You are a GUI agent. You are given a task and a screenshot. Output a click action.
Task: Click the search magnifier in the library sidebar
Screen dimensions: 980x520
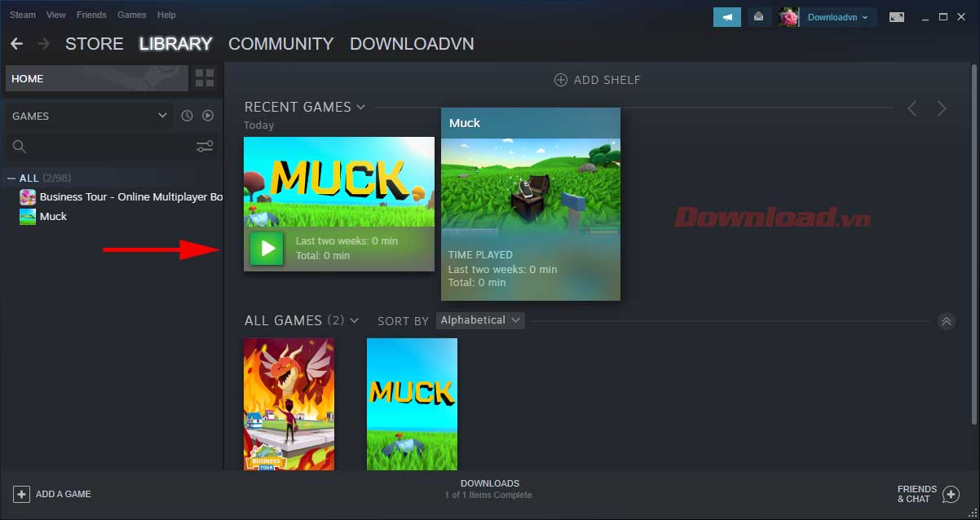18,148
